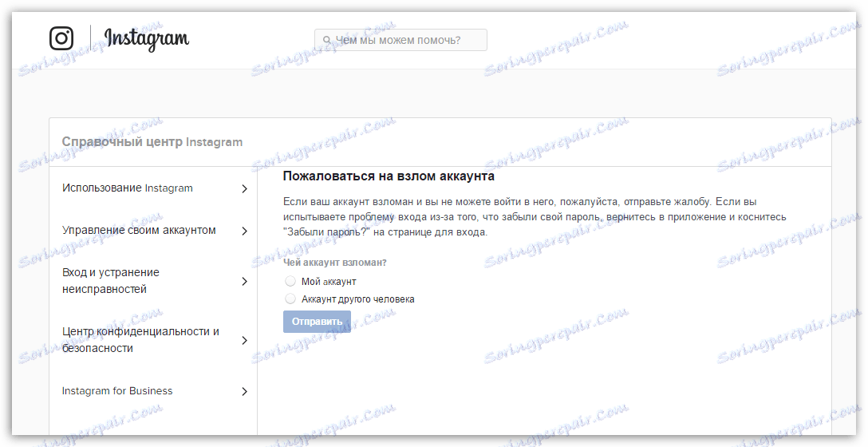Open 'Управление своим аккаунтом' section
Viewport: 868px width, 447px height.
(x=139, y=231)
